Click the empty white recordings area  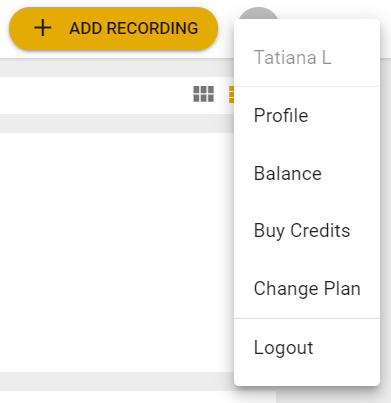click(x=117, y=252)
